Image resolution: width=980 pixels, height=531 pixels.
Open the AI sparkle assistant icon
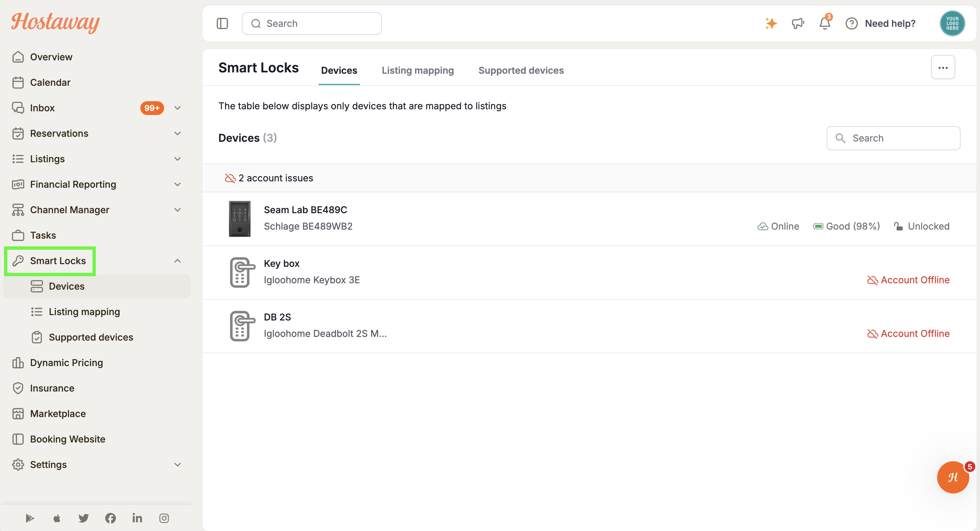pos(771,23)
